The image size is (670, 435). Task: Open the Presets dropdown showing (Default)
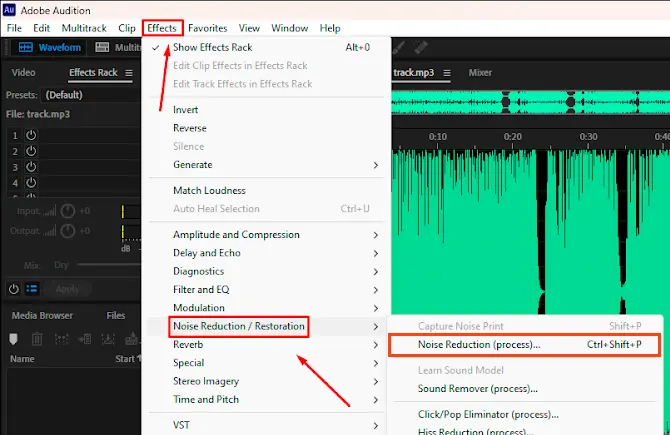(x=64, y=95)
